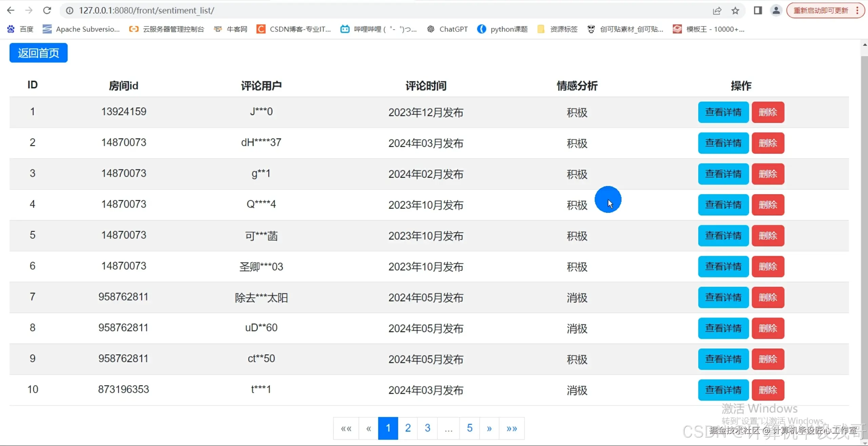Toggle the bookmark star for this page
This screenshot has width=868, height=446.
point(735,11)
